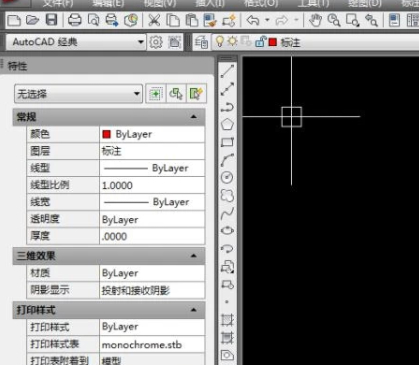This screenshot has height=365, width=419.
Task: Select the Construction Line tool
Action: coord(227,89)
